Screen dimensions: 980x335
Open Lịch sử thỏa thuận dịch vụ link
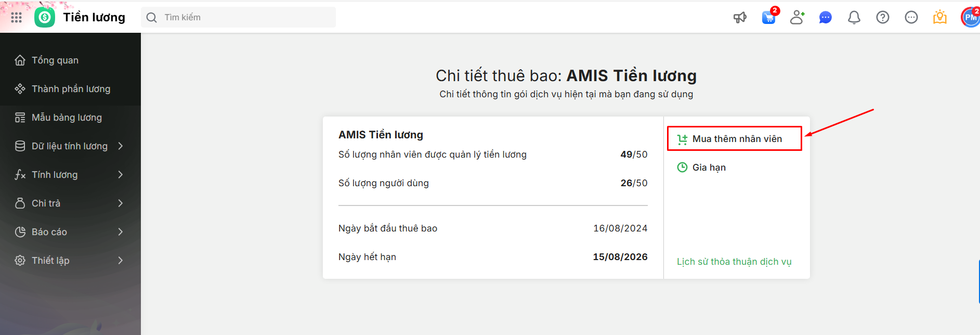coord(734,262)
